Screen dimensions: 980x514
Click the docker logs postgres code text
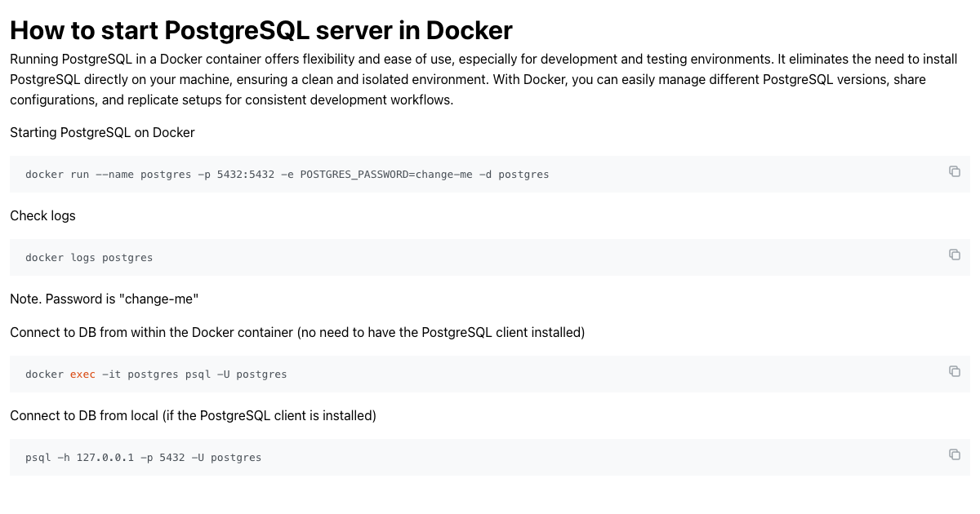click(89, 258)
